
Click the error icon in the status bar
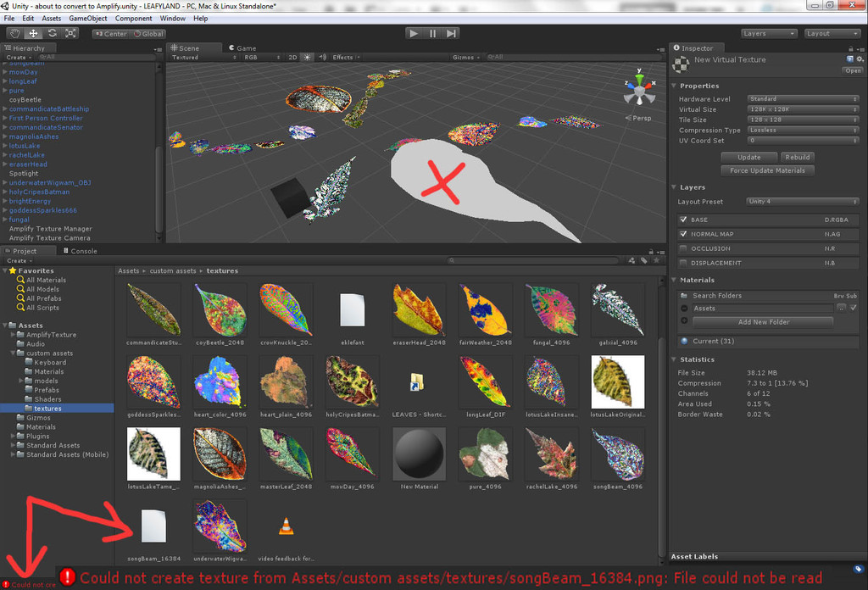pos(6,584)
